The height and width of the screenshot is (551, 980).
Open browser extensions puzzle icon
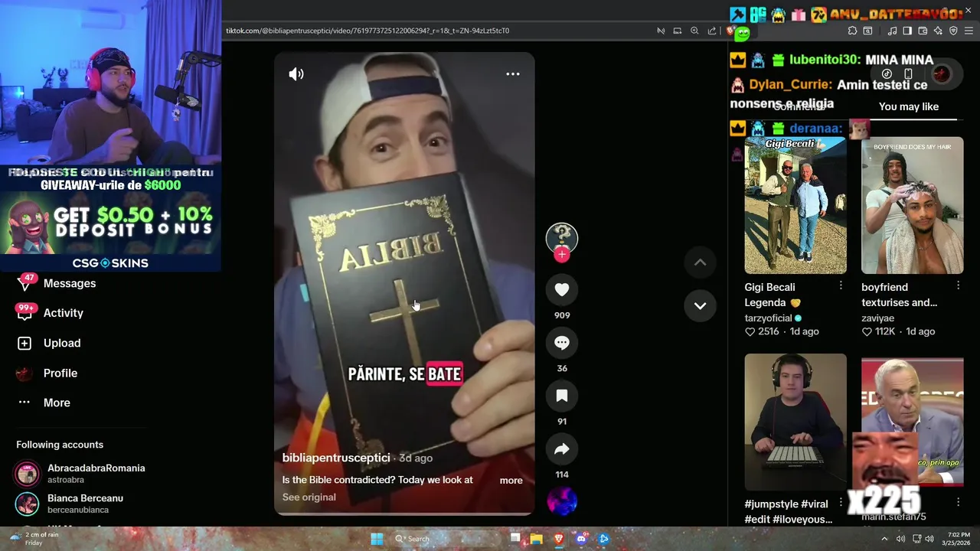tap(852, 31)
